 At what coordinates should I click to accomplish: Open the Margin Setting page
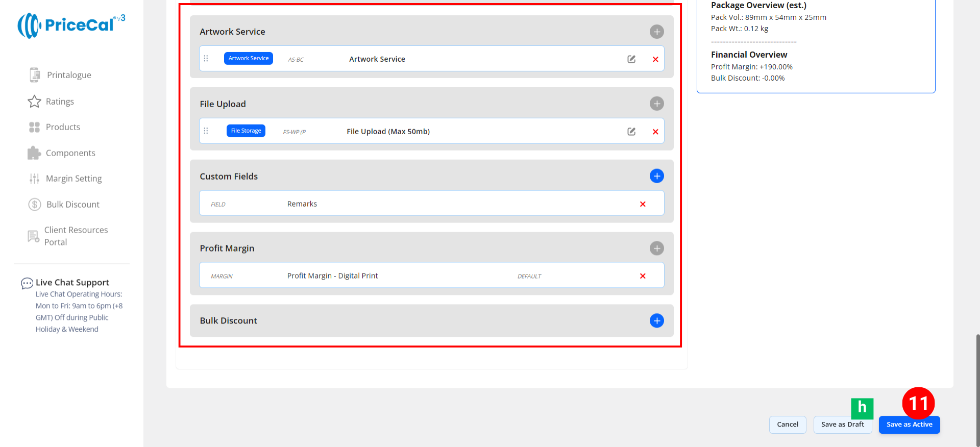click(x=73, y=179)
